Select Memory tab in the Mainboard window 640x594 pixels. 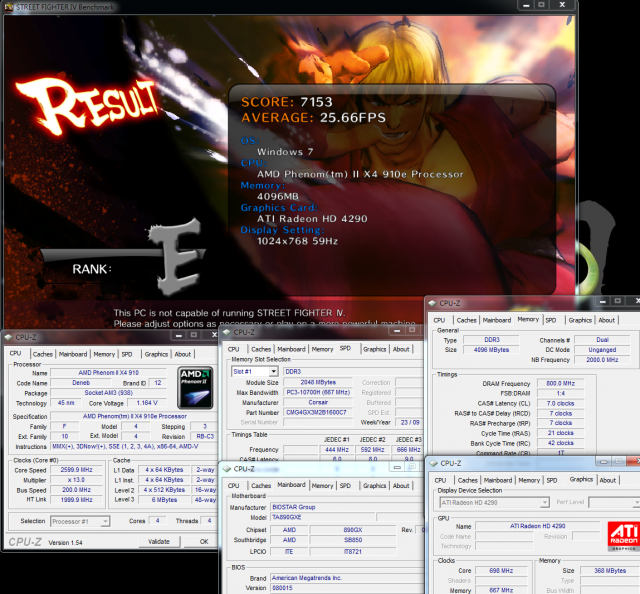(x=322, y=485)
